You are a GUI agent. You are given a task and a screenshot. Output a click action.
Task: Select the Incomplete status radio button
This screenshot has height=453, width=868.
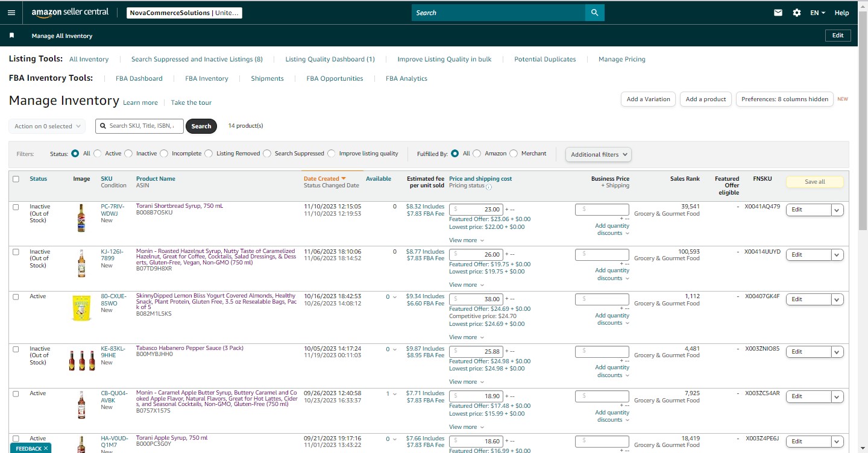click(x=164, y=154)
